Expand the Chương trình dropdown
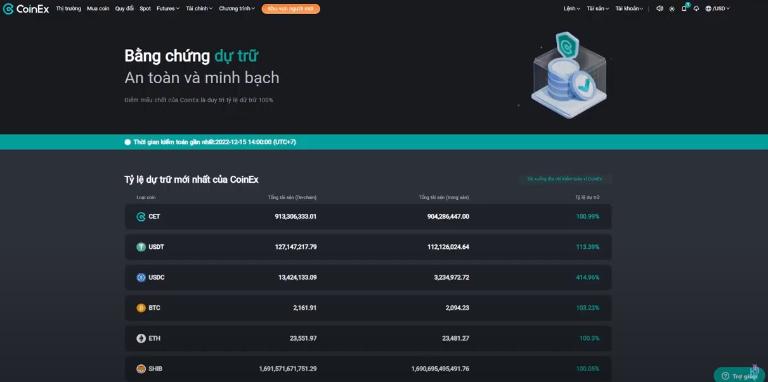 pos(237,9)
